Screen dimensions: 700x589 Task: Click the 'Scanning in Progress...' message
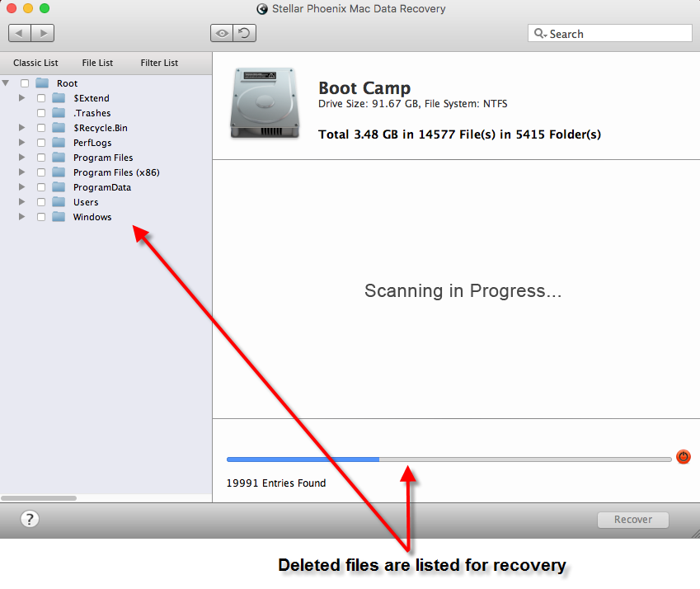[463, 290]
